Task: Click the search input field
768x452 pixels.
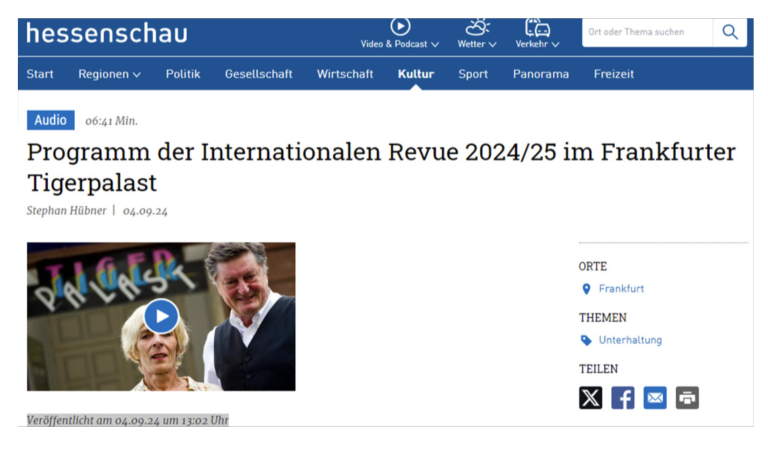Action: point(646,32)
